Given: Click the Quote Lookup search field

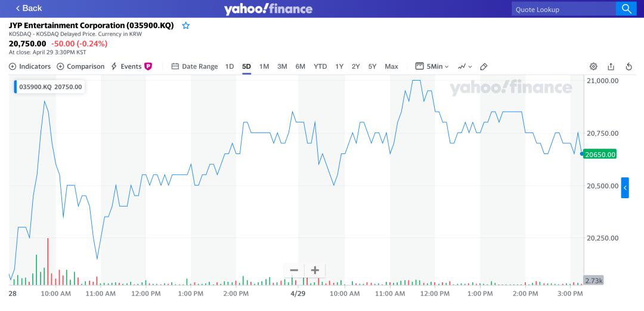Looking at the screenshot, I should (563, 9).
